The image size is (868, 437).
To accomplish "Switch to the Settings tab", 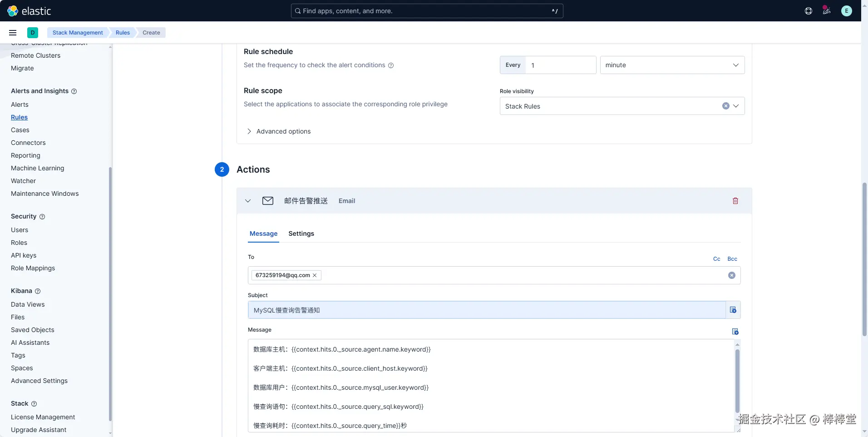I will (x=301, y=233).
